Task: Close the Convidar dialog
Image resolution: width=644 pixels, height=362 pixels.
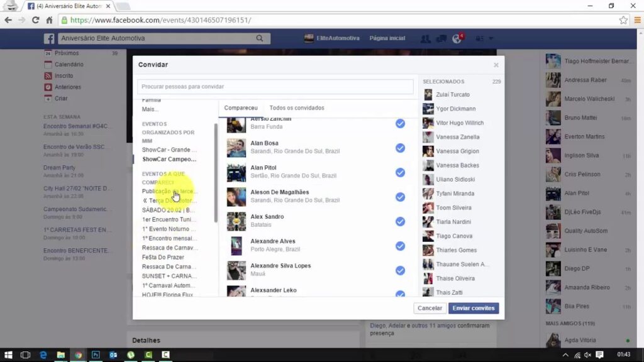Action: coord(496,65)
